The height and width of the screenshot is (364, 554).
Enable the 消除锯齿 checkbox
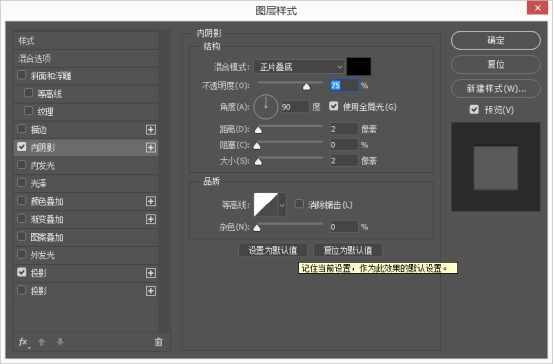(x=299, y=204)
